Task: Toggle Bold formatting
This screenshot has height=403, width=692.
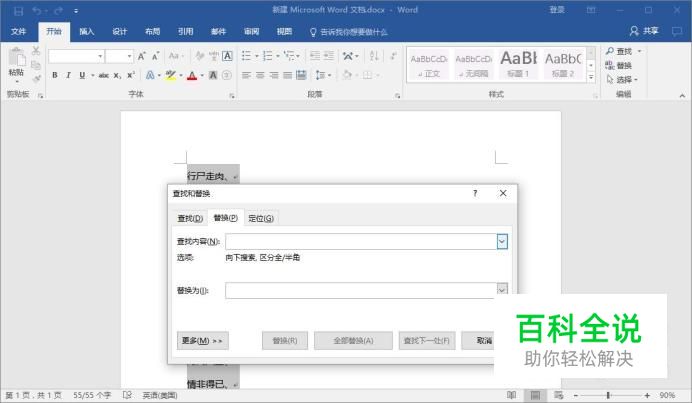Action: (x=55, y=75)
